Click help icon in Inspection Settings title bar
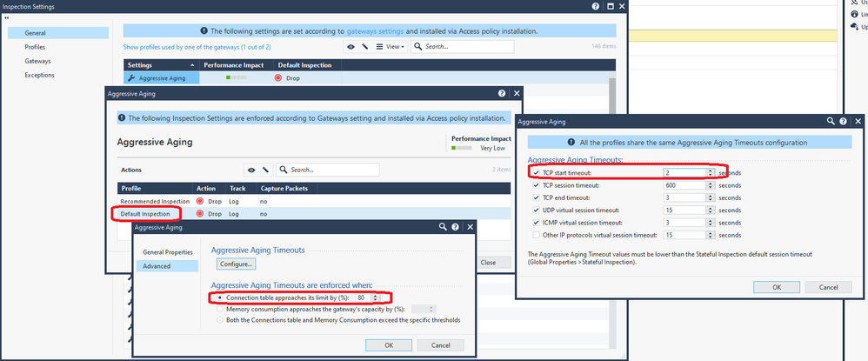 click(596, 6)
